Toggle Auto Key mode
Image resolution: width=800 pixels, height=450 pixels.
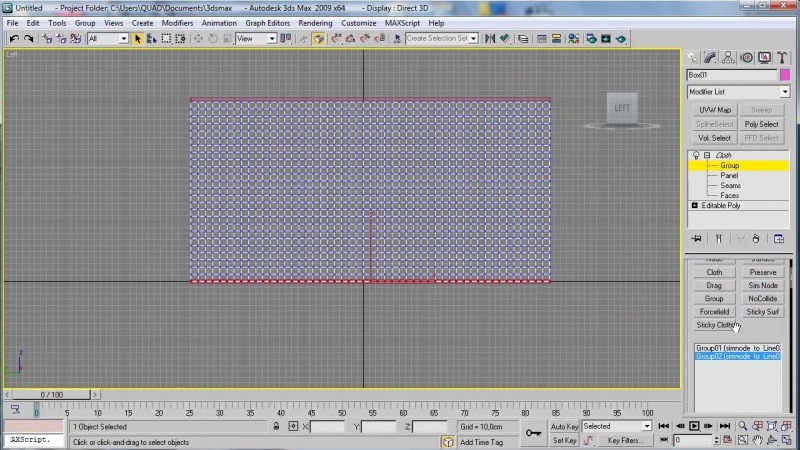pyautogui.click(x=564, y=426)
